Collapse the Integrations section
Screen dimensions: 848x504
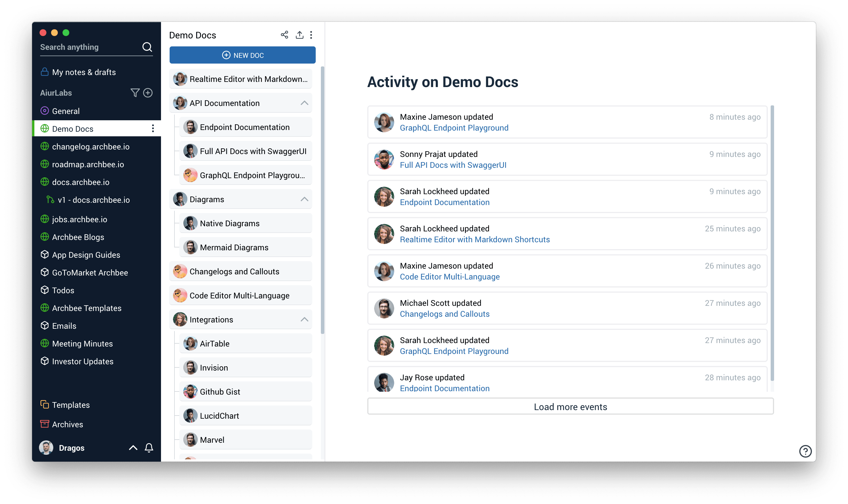[305, 319]
